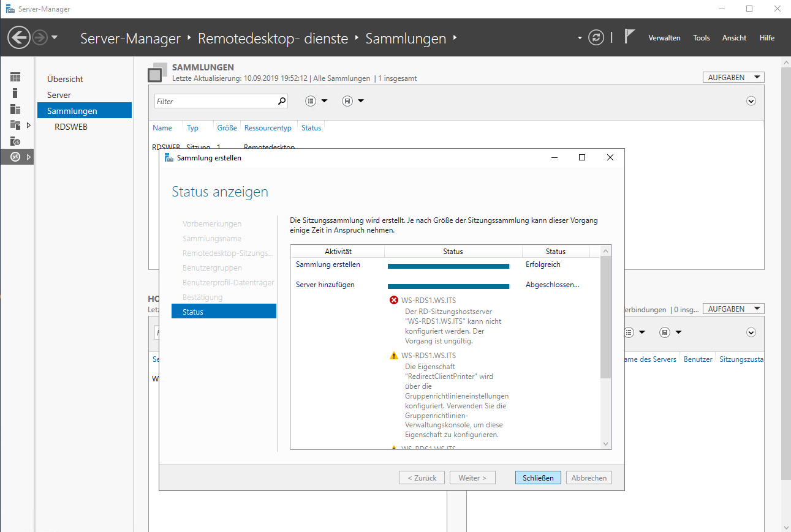Open the Tools menu
The image size is (791, 532).
[702, 38]
